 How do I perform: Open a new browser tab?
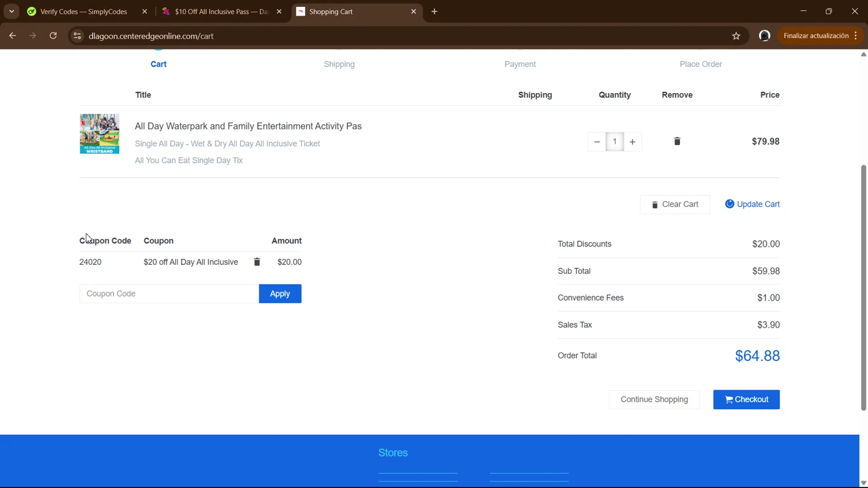[435, 12]
